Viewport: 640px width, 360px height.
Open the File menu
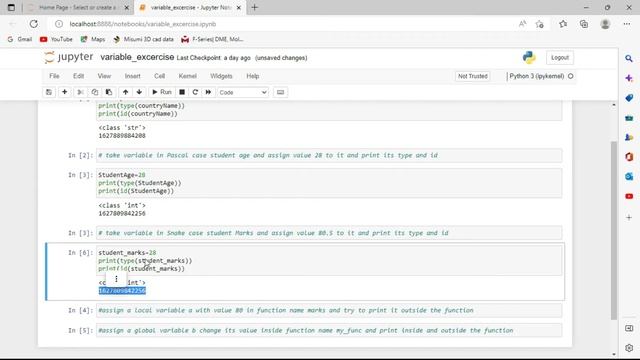tap(54, 76)
